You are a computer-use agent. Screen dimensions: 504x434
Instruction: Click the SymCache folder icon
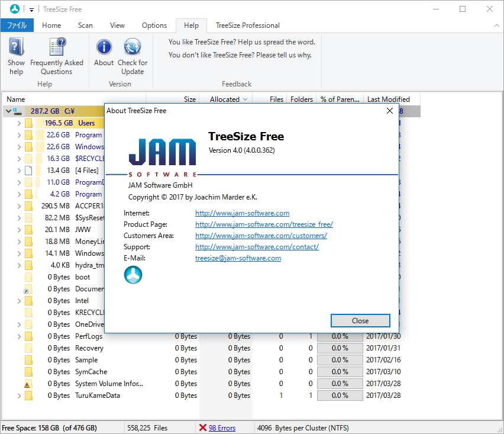pyautogui.click(x=28, y=372)
